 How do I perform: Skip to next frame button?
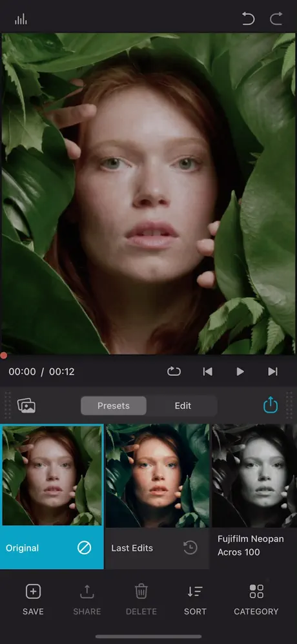pyautogui.click(x=272, y=371)
